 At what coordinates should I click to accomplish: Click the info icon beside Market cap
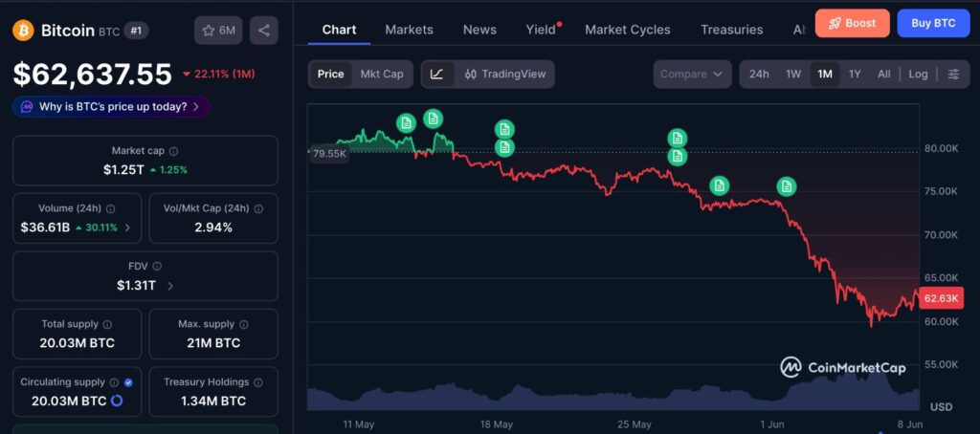click(174, 151)
